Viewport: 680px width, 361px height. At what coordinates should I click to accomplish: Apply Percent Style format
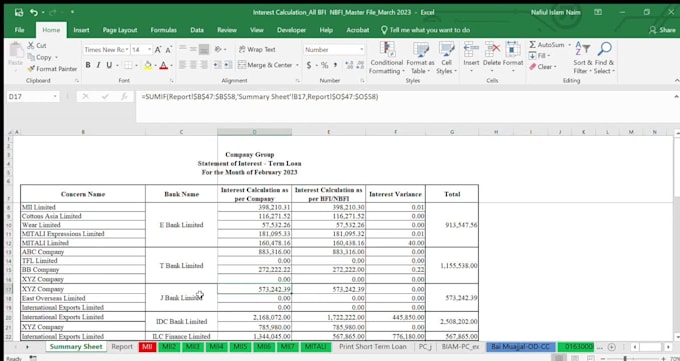coord(324,65)
